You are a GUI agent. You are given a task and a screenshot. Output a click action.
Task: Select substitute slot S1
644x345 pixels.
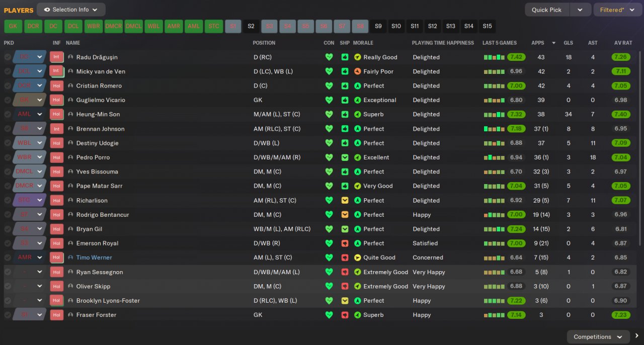tap(233, 26)
